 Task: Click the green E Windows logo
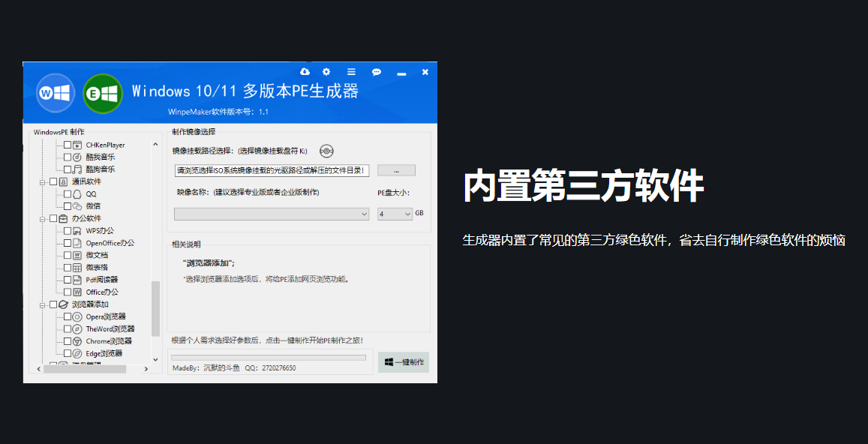[103, 94]
